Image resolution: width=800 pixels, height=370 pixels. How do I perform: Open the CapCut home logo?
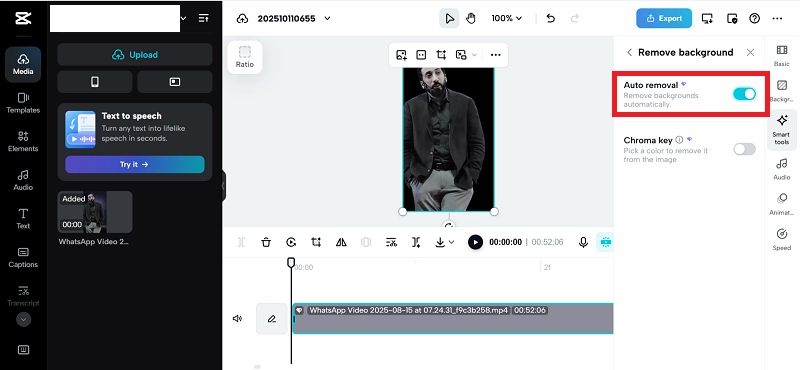click(23, 18)
